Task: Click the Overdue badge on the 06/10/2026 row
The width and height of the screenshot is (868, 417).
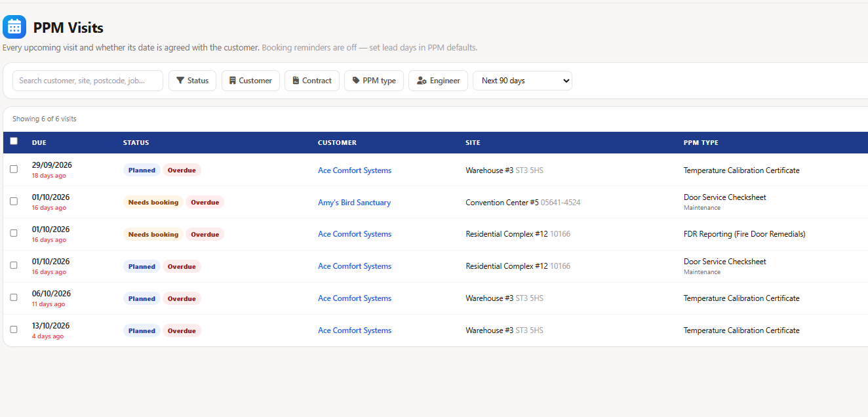Action: [x=182, y=299]
